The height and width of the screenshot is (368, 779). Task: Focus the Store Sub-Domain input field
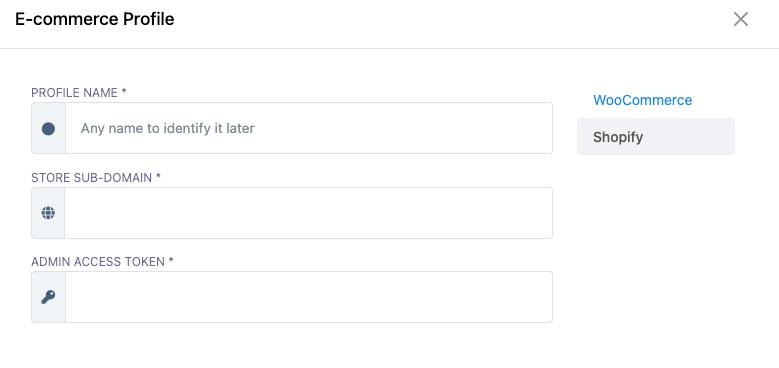[x=309, y=213]
